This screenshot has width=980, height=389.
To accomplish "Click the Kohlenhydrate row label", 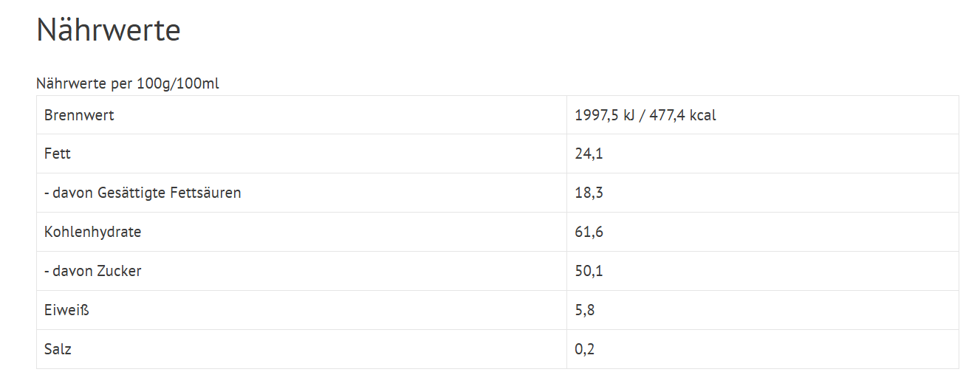I will coord(92,232).
